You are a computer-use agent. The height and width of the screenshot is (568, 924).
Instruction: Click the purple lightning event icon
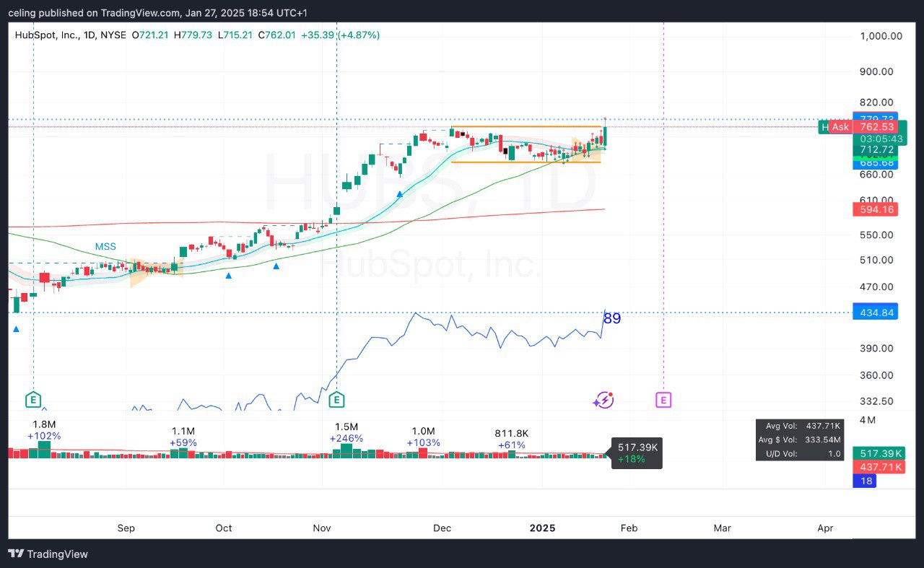(x=603, y=400)
